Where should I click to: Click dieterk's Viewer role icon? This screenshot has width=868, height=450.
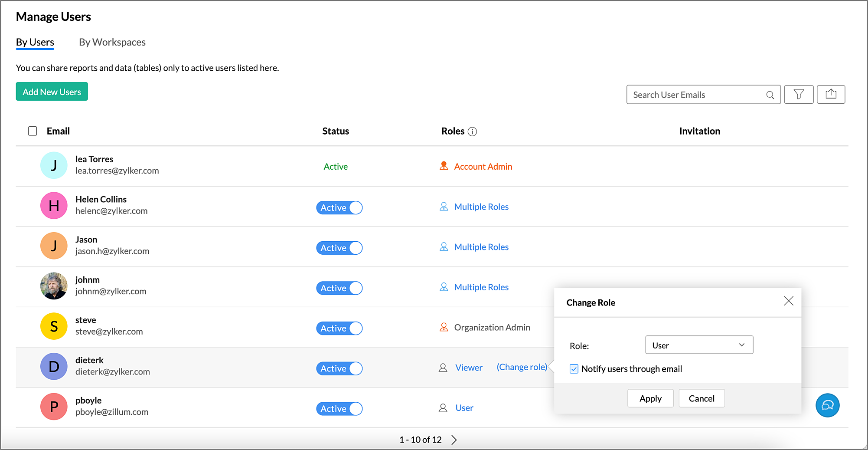[443, 368]
